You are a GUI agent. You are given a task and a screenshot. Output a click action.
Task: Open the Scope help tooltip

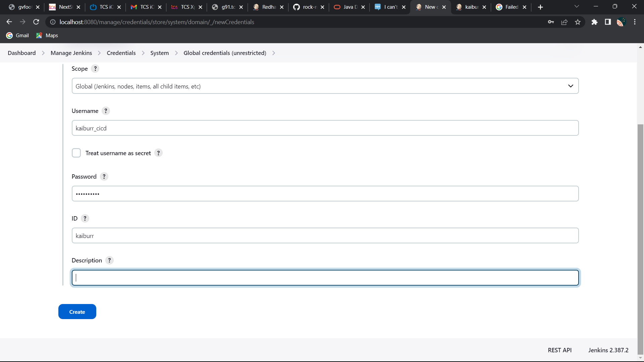pyautogui.click(x=95, y=68)
